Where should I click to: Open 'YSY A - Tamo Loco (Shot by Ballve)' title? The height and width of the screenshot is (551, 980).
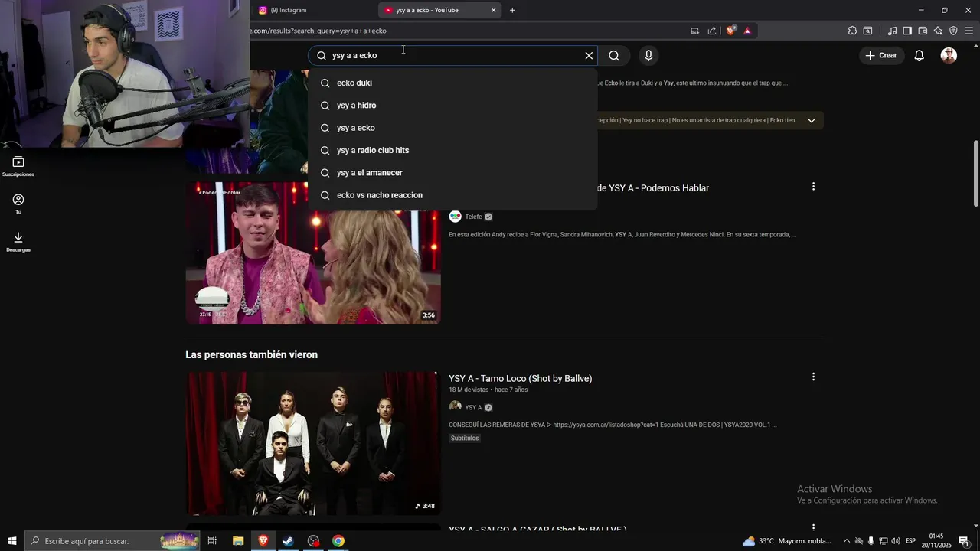tap(520, 378)
